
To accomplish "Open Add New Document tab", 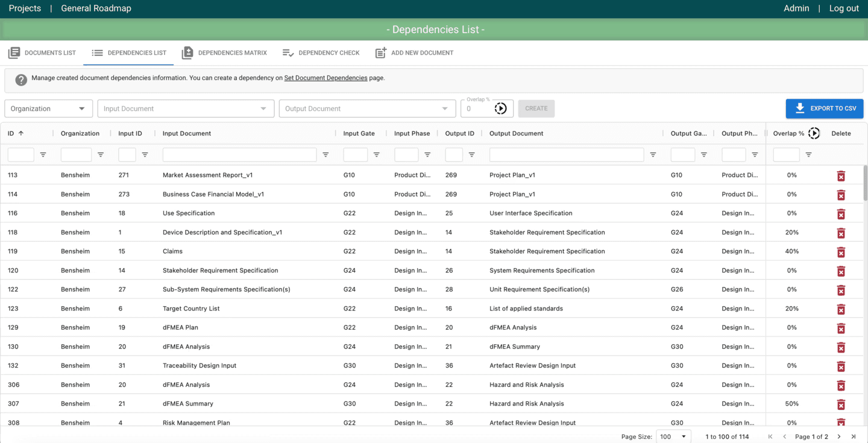I will click(414, 53).
